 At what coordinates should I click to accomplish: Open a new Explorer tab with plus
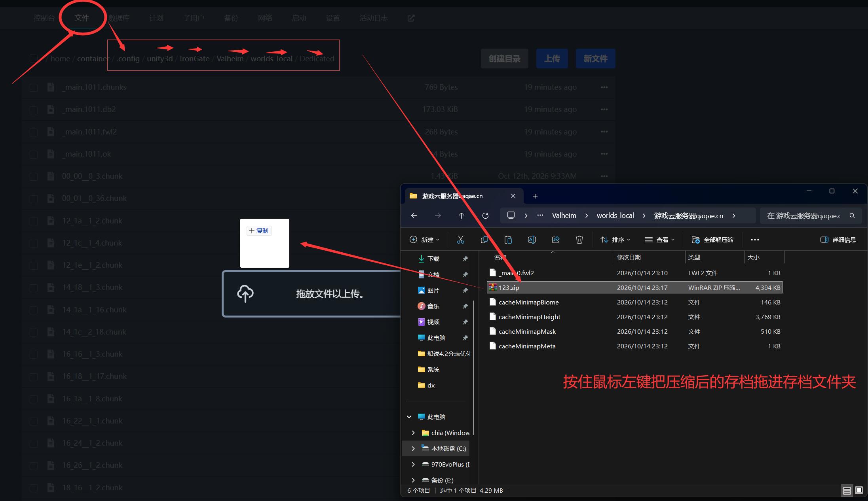tap(535, 196)
